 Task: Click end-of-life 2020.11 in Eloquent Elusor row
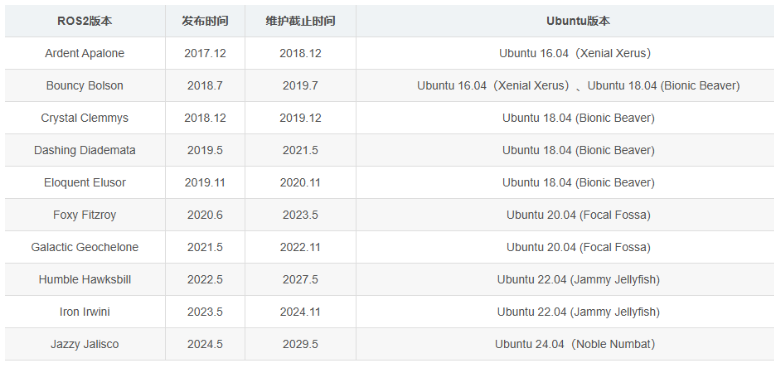tap(300, 183)
